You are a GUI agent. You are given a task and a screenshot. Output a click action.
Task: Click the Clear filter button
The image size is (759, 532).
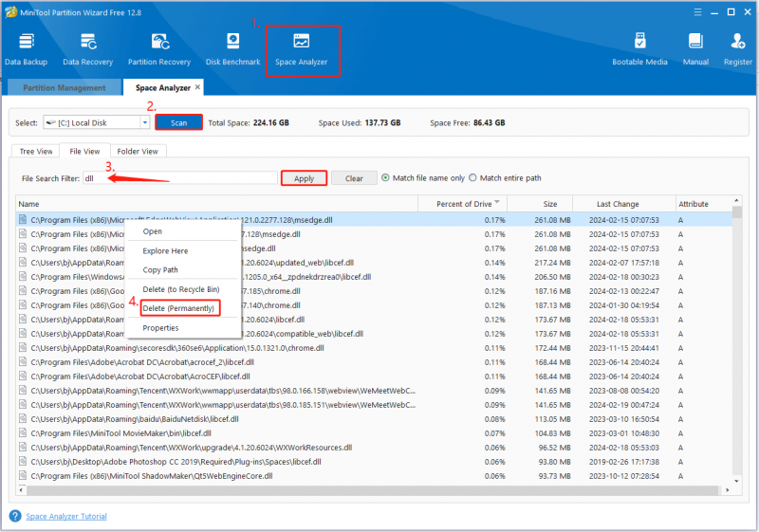(354, 178)
